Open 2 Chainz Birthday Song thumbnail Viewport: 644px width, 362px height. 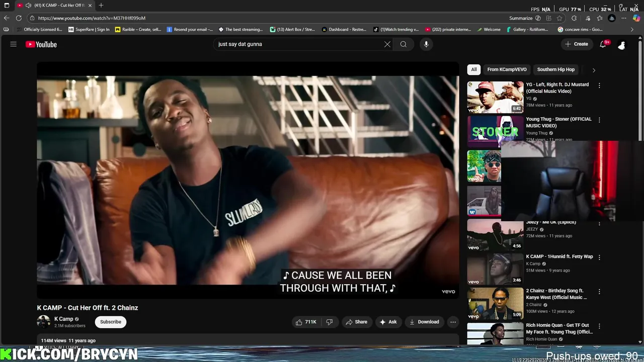coord(495,303)
